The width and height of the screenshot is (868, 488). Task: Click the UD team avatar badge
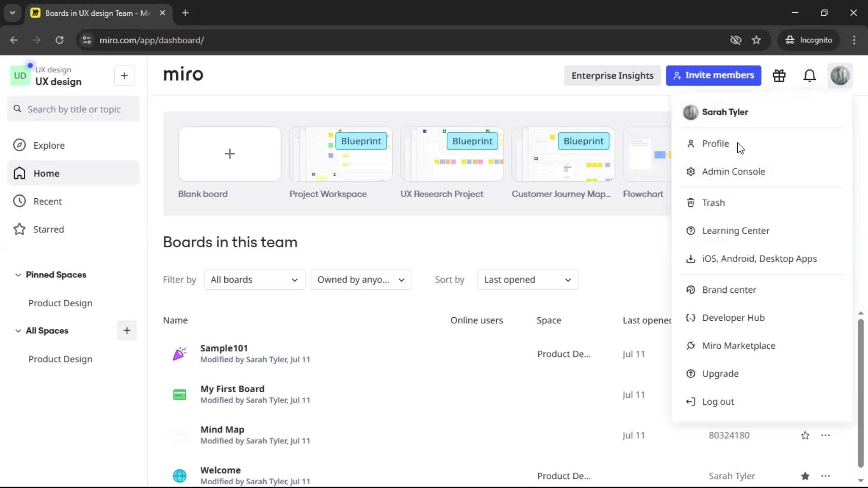pos(20,75)
